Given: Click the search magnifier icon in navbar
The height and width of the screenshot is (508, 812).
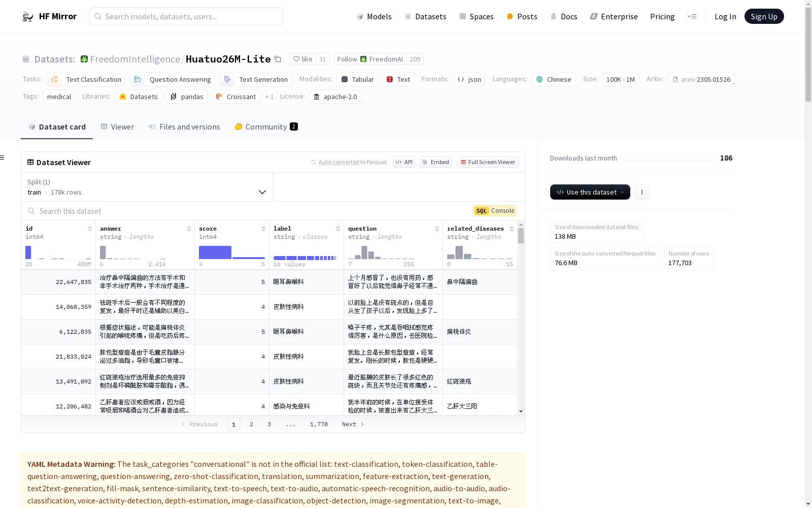Looking at the screenshot, I should coord(98,16).
